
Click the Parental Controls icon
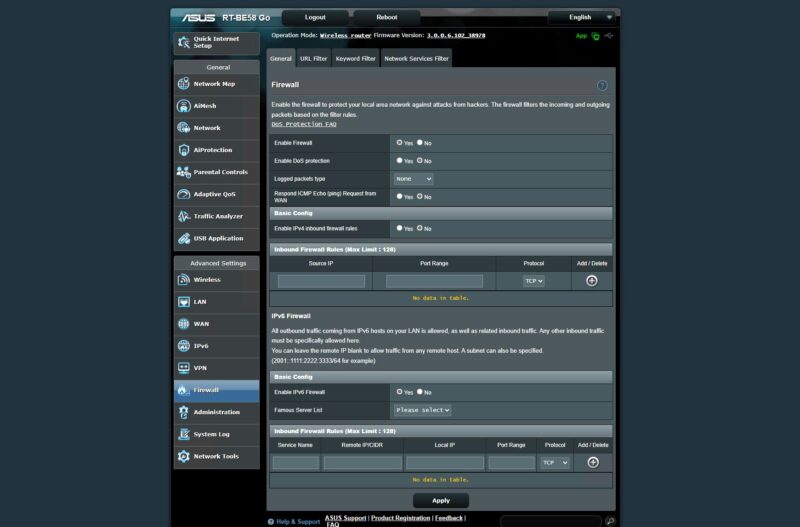coord(184,172)
